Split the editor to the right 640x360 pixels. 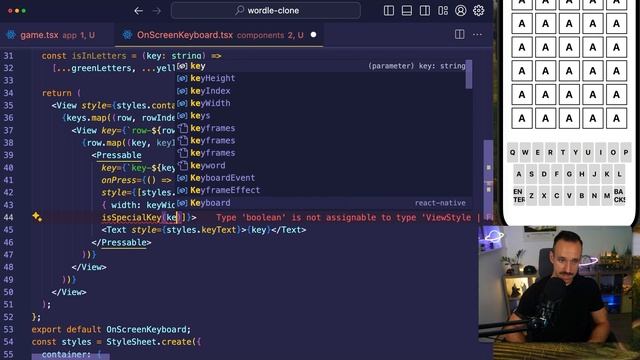[x=460, y=35]
